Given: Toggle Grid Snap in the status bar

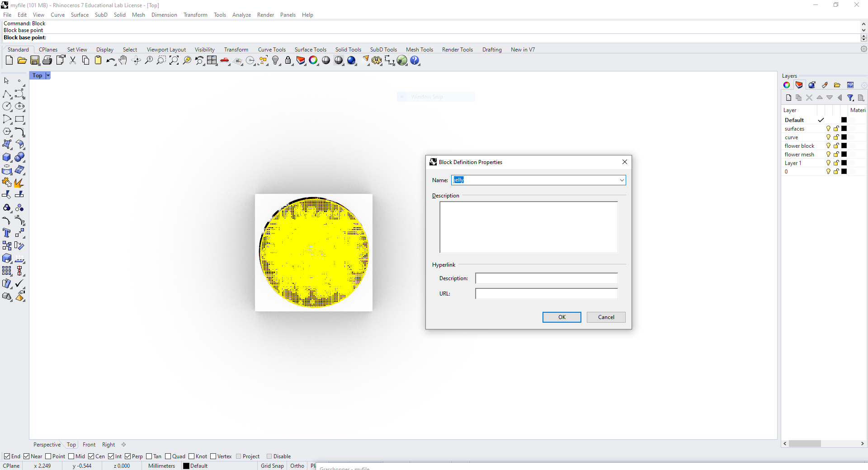Looking at the screenshot, I should pyautogui.click(x=272, y=466).
